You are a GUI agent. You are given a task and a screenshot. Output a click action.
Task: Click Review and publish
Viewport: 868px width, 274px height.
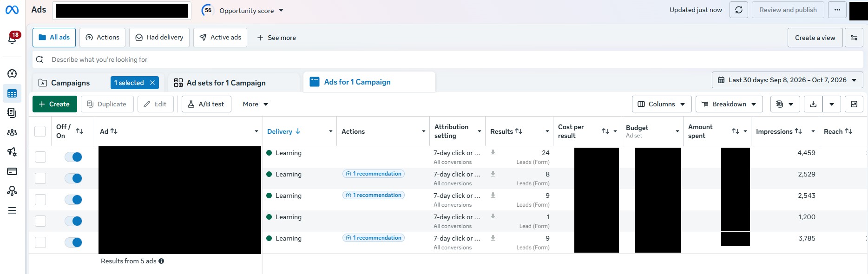click(788, 10)
